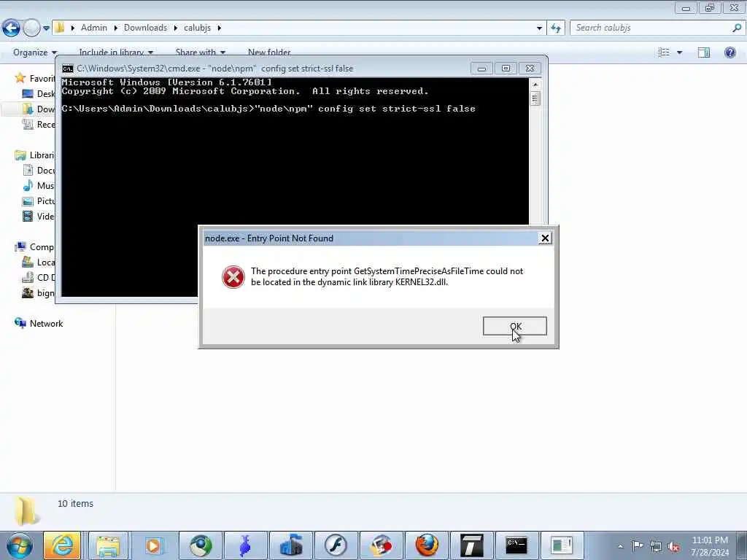Minimize the cmd.exe window
The width and height of the screenshot is (747, 560).
click(481, 69)
